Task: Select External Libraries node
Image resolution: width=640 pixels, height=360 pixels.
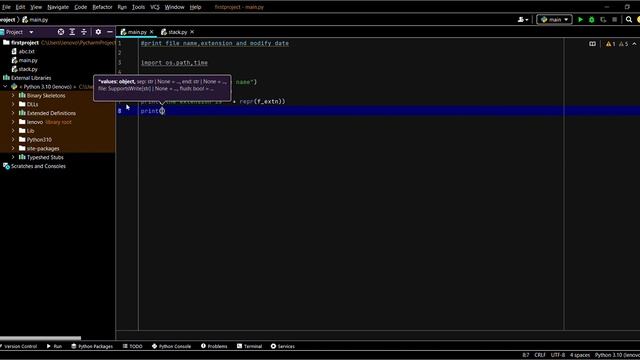Action: (31, 78)
